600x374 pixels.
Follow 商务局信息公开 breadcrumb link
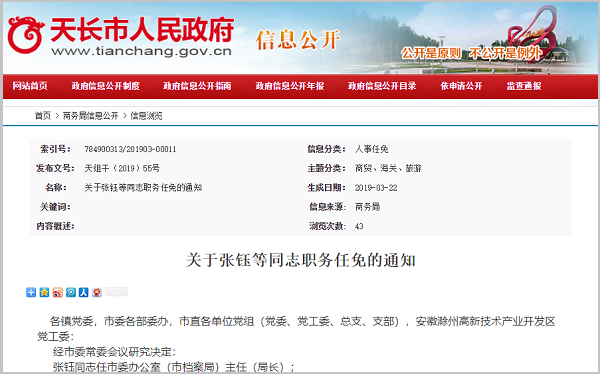point(91,116)
